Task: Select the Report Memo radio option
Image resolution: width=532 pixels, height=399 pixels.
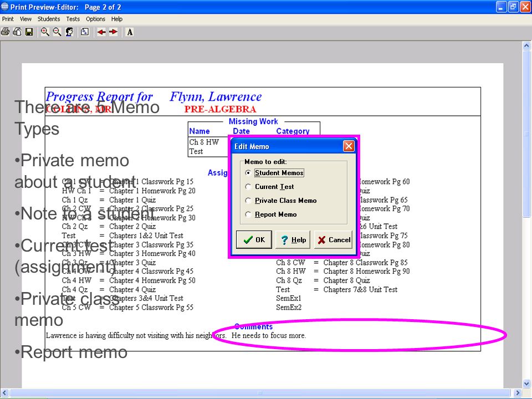Action: 271,214
